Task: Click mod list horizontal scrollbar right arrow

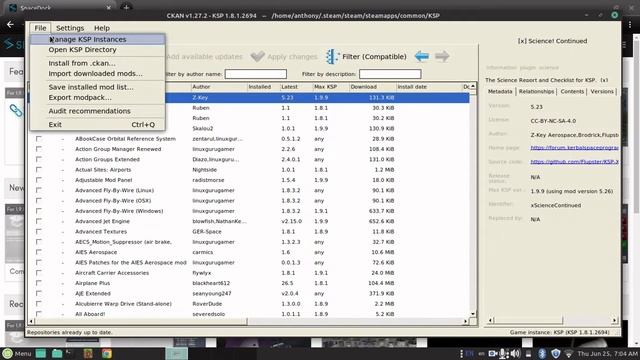Action: [x=465, y=322]
